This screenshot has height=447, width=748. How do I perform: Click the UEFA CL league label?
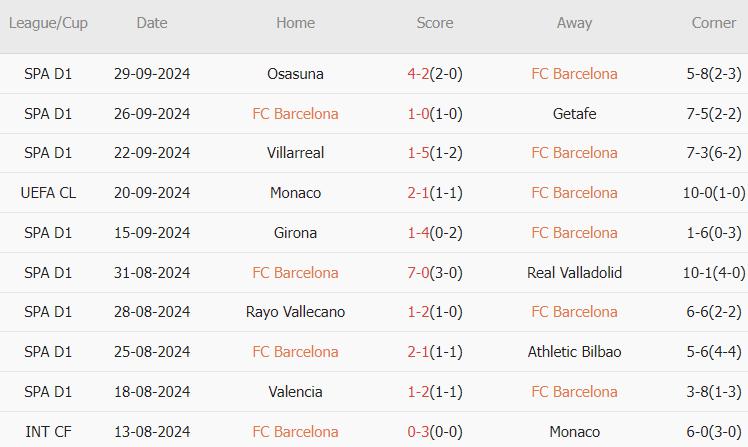48,193
